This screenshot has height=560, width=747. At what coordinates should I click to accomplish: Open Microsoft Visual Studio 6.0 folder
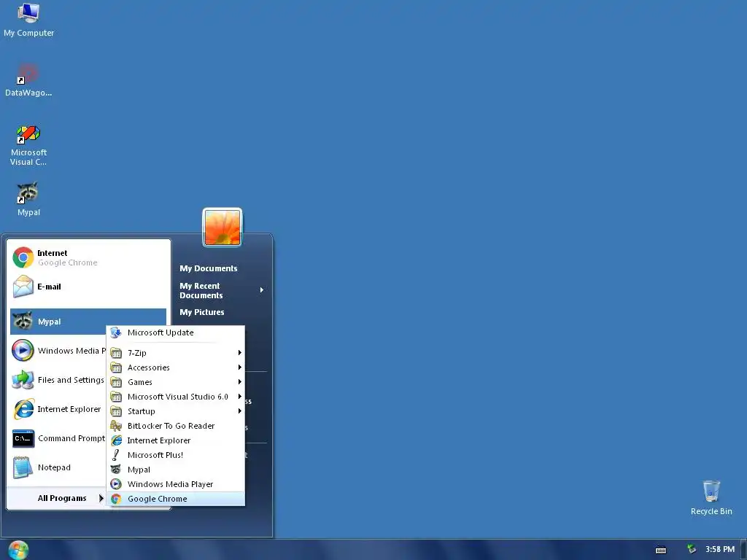coord(176,397)
